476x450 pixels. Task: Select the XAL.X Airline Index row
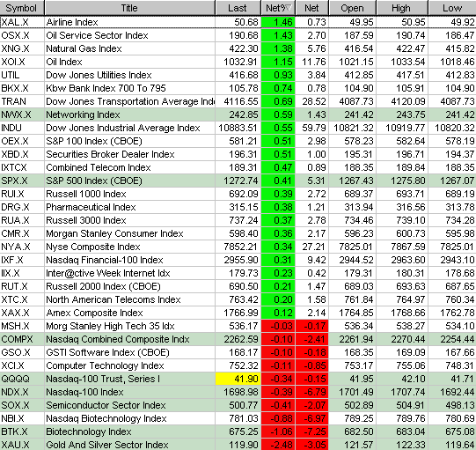tap(238, 22)
